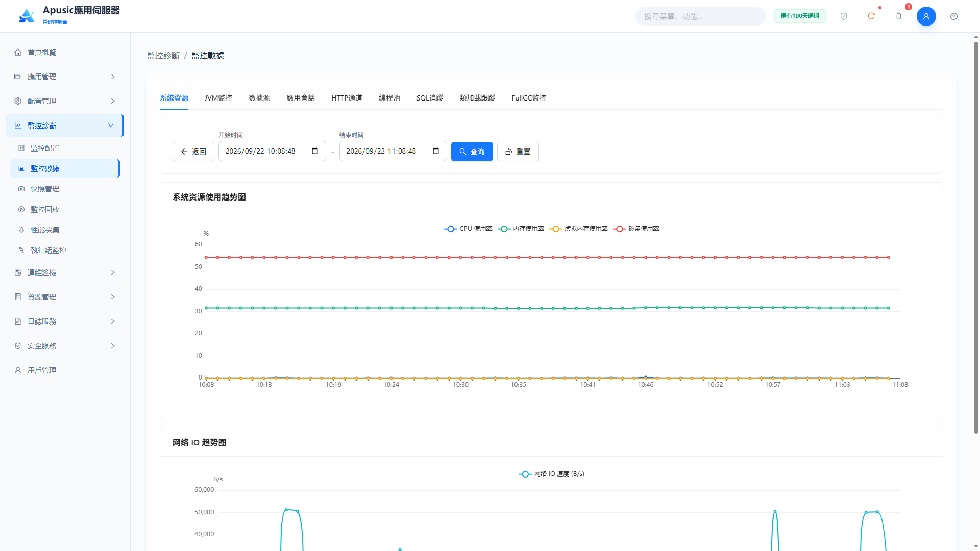
Task: Toggle 虚拟内存使用率 legend series
Action: [x=579, y=229]
